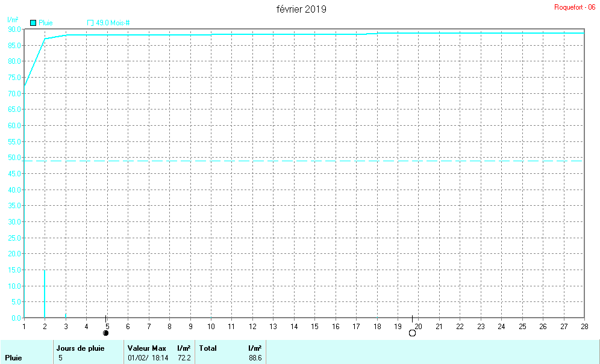Click the 70.0 y-axis value

click(x=14, y=93)
